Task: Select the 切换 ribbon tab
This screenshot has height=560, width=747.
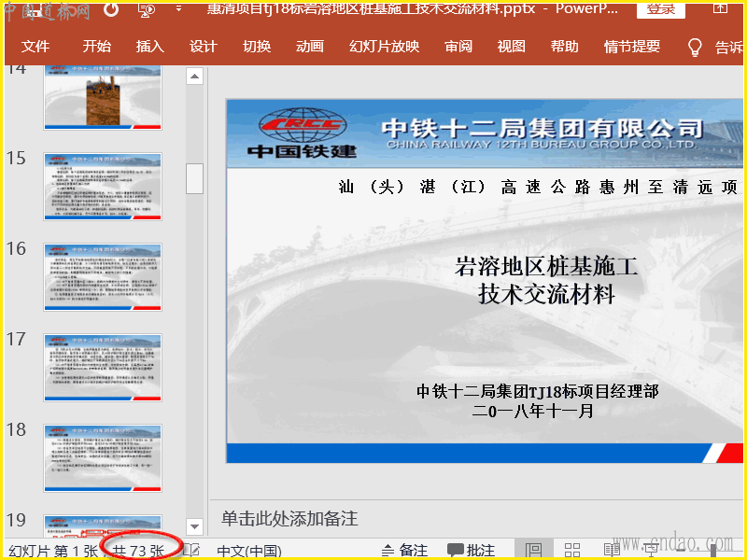Action: pos(257,47)
